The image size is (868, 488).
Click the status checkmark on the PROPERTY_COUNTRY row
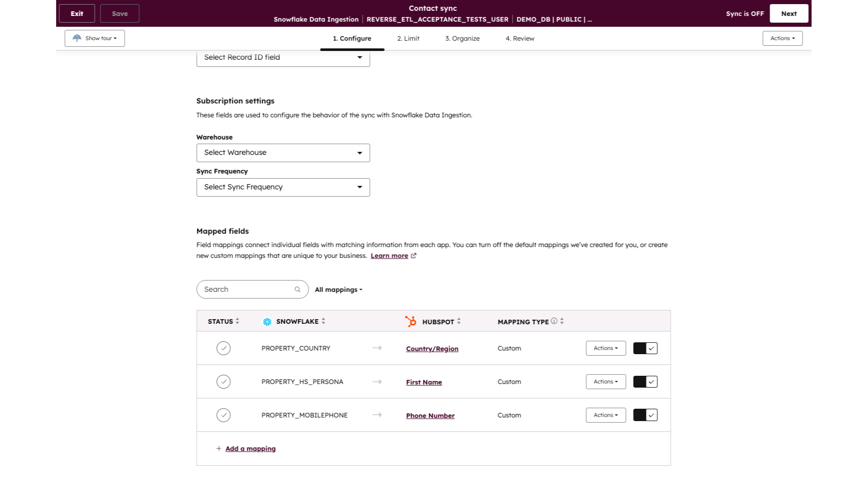tap(223, 348)
